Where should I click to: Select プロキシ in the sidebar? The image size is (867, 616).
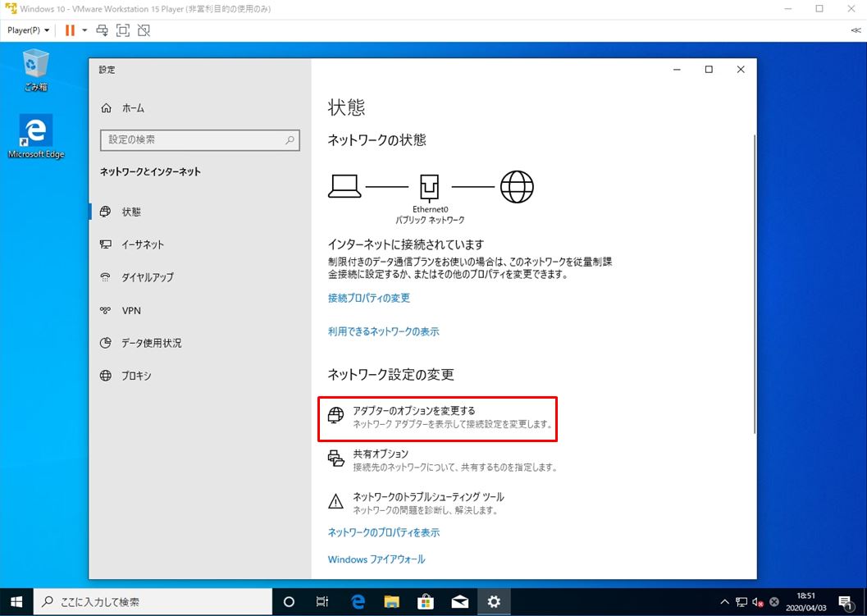pyautogui.click(x=137, y=376)
